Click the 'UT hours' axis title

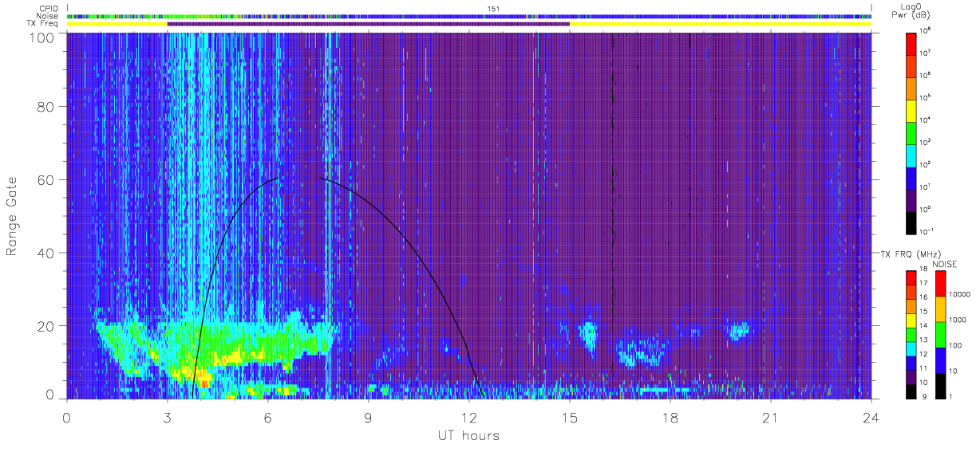coord(468,435)
